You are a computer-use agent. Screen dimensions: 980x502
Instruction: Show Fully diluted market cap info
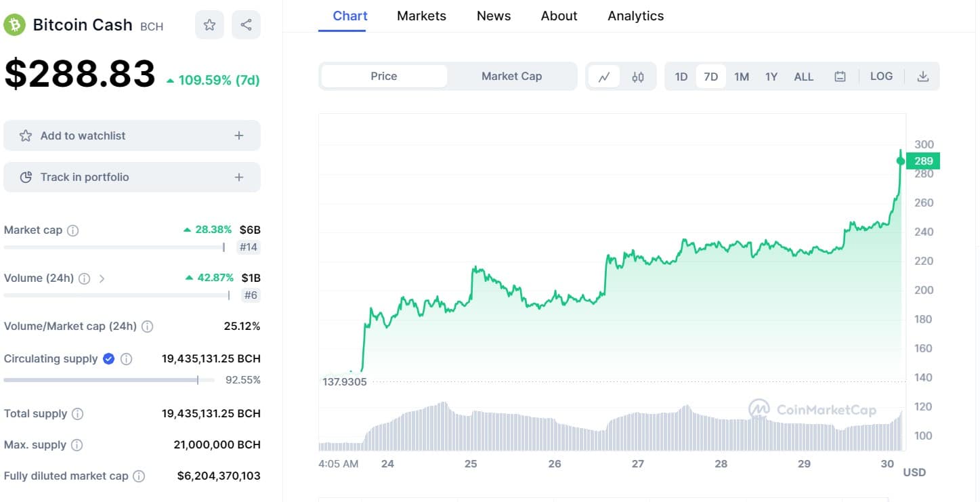(x=139, y=476)
